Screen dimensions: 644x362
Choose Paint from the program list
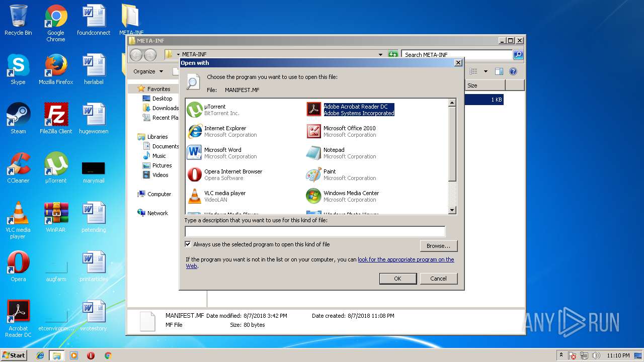pyautogui.click(x=341, y=174)
